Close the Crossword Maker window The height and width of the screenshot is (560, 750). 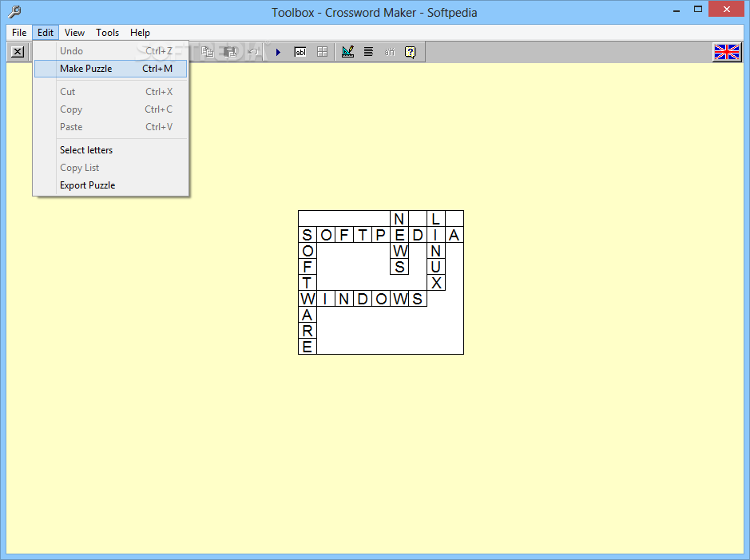point(727,9)
